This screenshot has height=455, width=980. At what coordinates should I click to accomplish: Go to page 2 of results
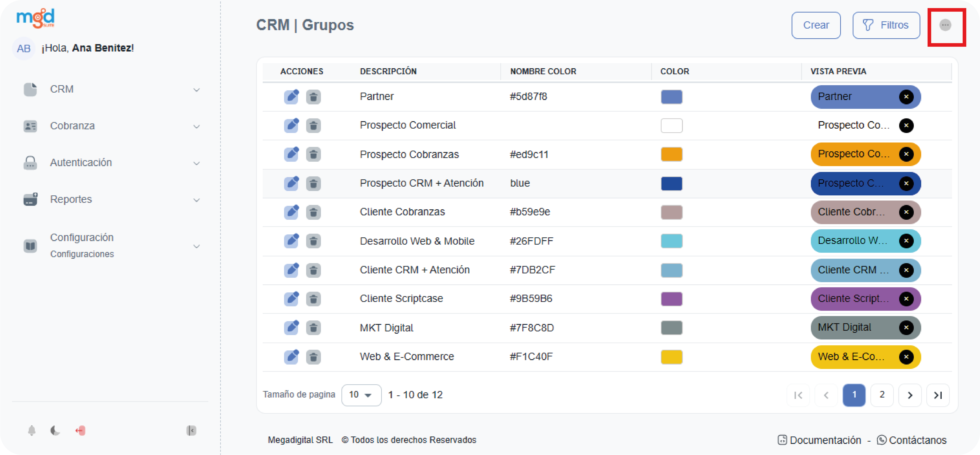coord(881,395)
